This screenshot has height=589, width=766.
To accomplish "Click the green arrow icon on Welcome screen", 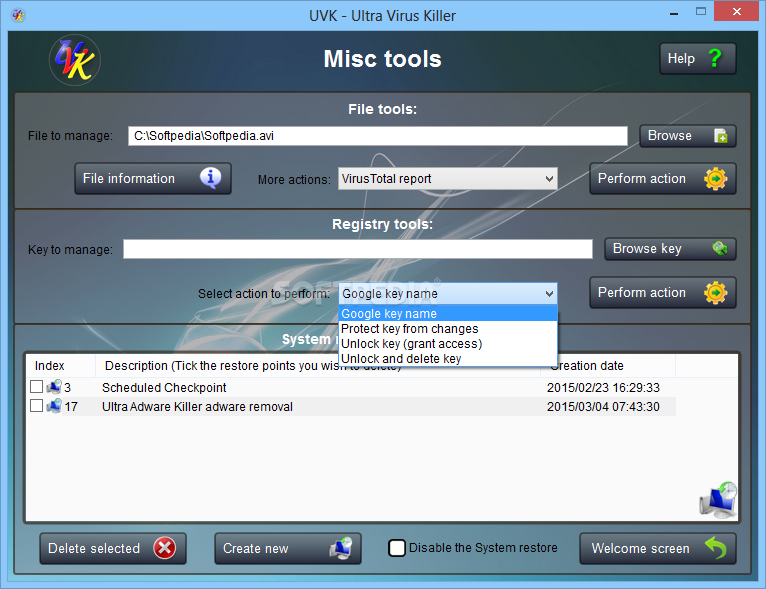I will [716, 547].
